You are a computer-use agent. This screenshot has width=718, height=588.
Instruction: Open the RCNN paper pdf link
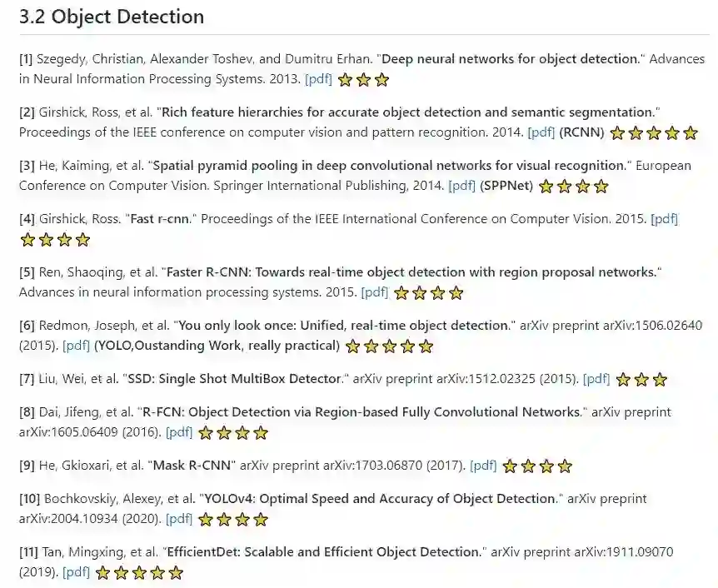coord(541,132)
